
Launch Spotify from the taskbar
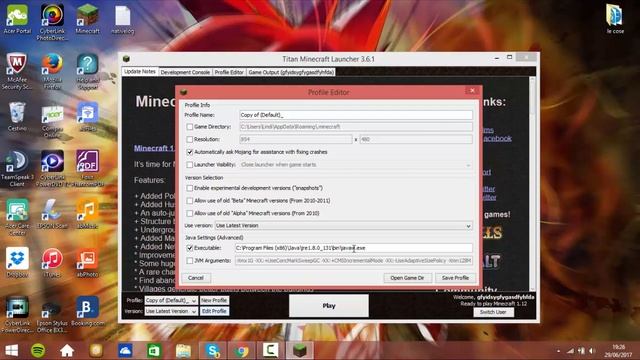tap(38, 350)
